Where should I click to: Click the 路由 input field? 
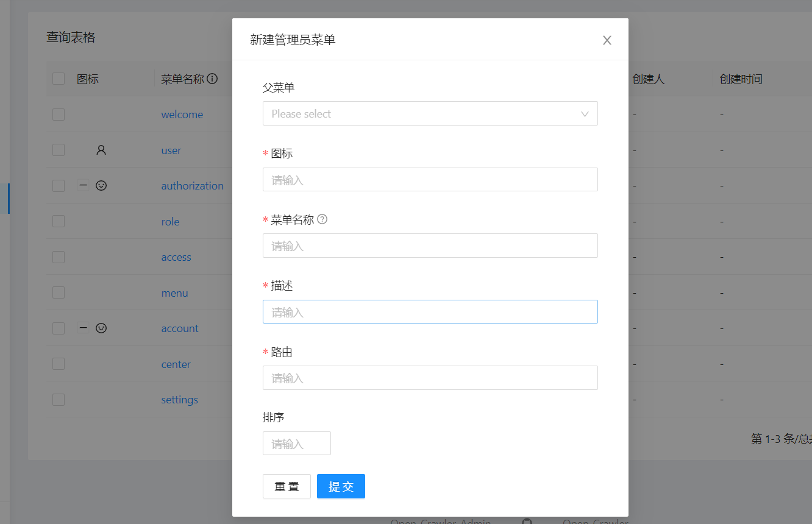pos(430,378)
